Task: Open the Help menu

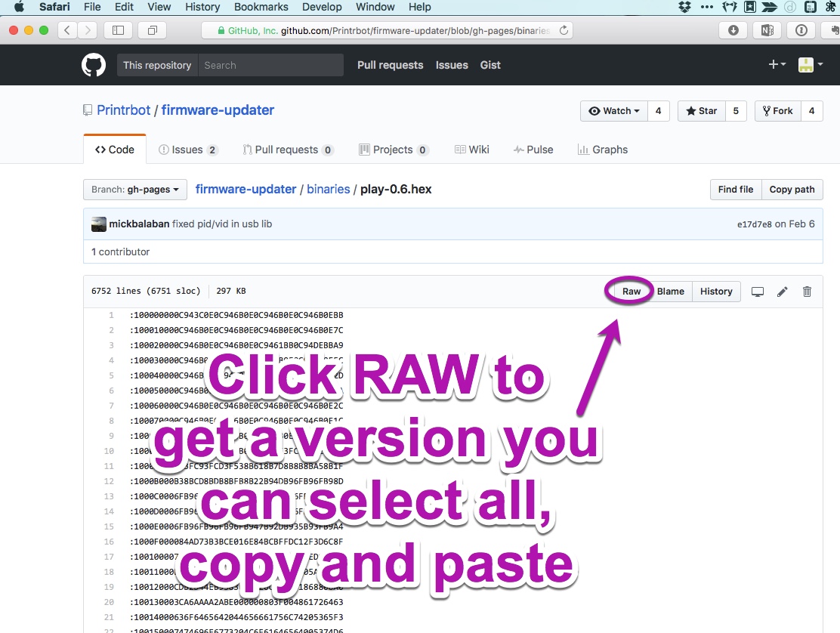Action: coord(419,7)
